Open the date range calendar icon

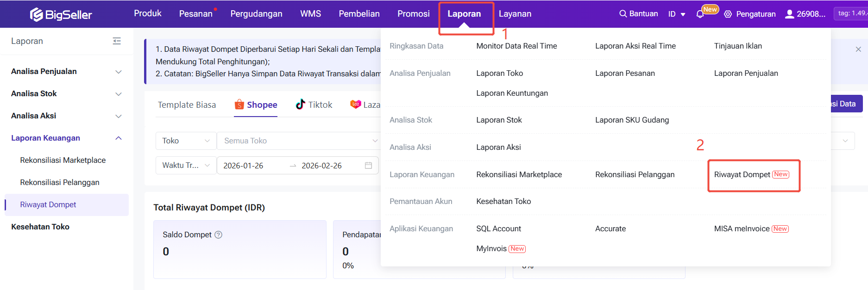pyautogui.click(x=368, y=166)
